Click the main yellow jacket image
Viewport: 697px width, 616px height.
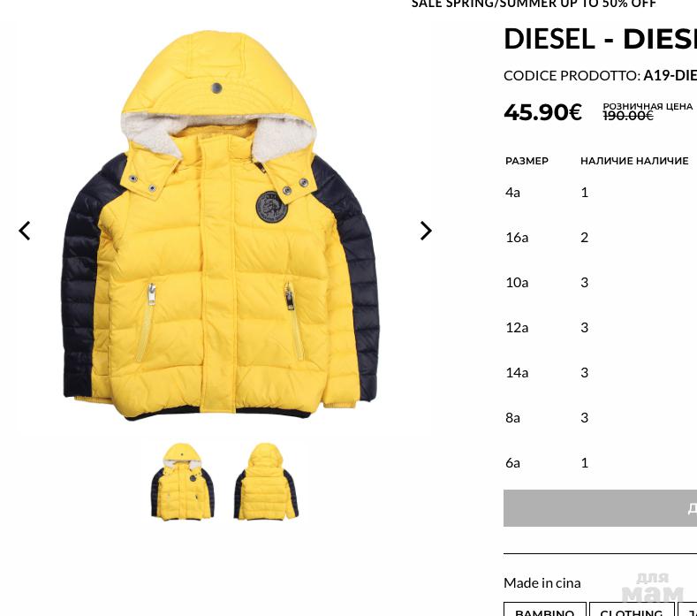pyautogui.click(x=220, y=225)
